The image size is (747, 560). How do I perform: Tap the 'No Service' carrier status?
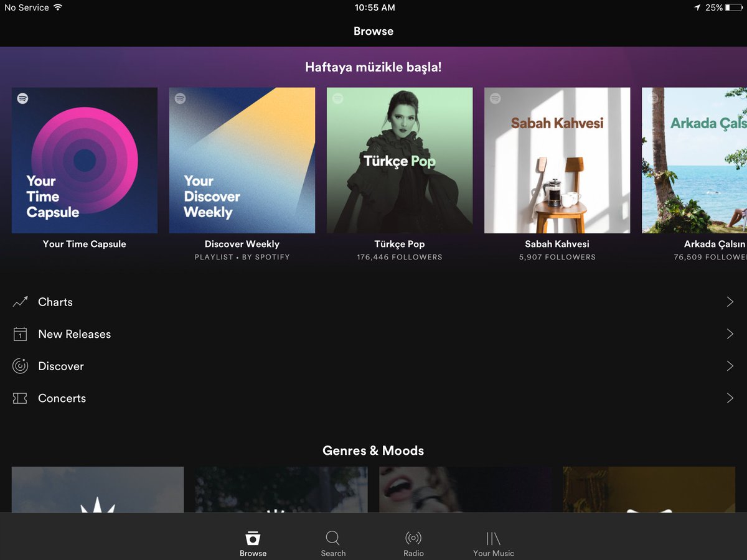[x=27, y=7]
